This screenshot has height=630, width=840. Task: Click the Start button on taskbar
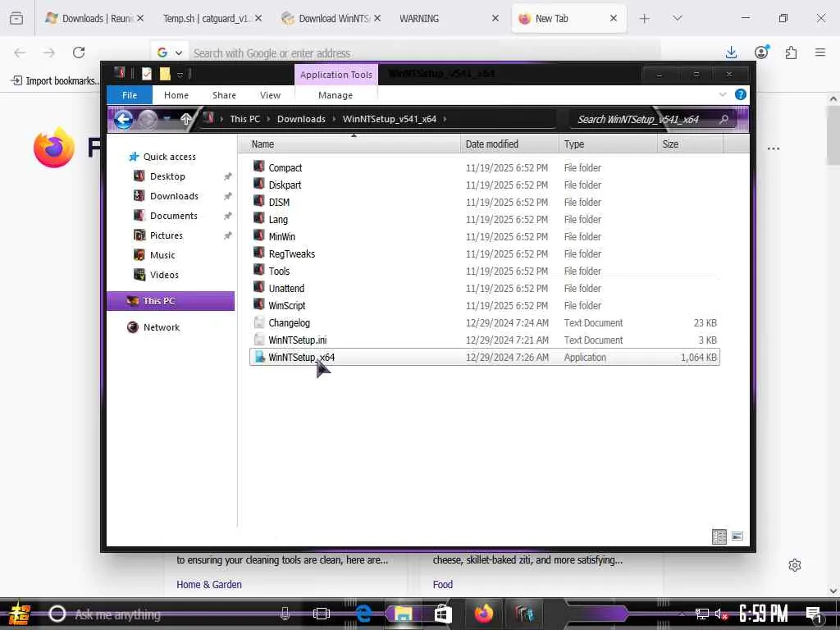pyautogui.click(x=19, y=614)
